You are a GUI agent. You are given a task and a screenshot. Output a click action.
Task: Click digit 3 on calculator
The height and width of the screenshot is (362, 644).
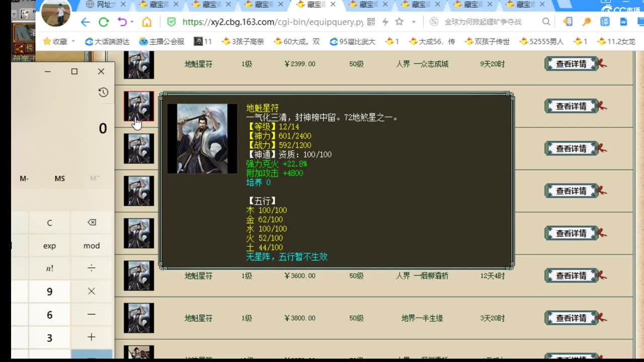click(x=49, y=337)
